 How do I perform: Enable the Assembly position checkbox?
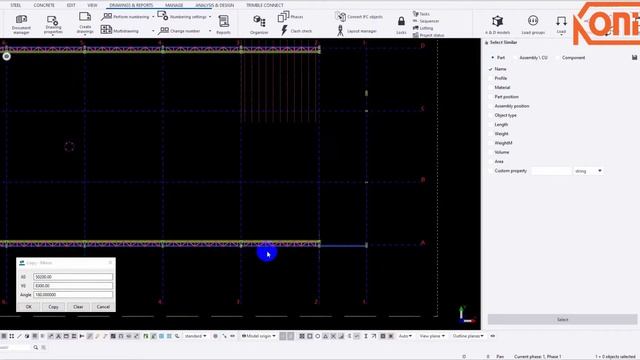point(491,106)
